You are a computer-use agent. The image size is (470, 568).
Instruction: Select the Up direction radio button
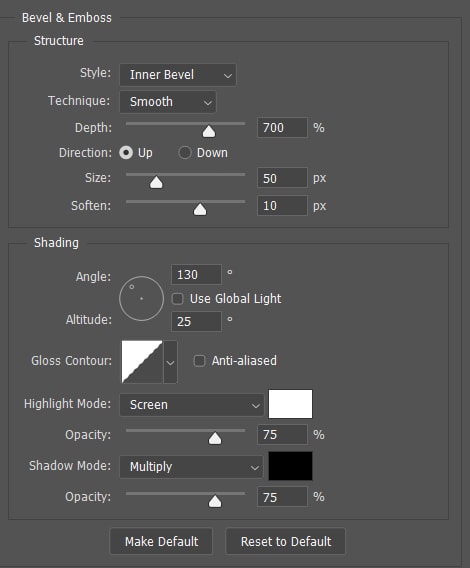[126, 153]
